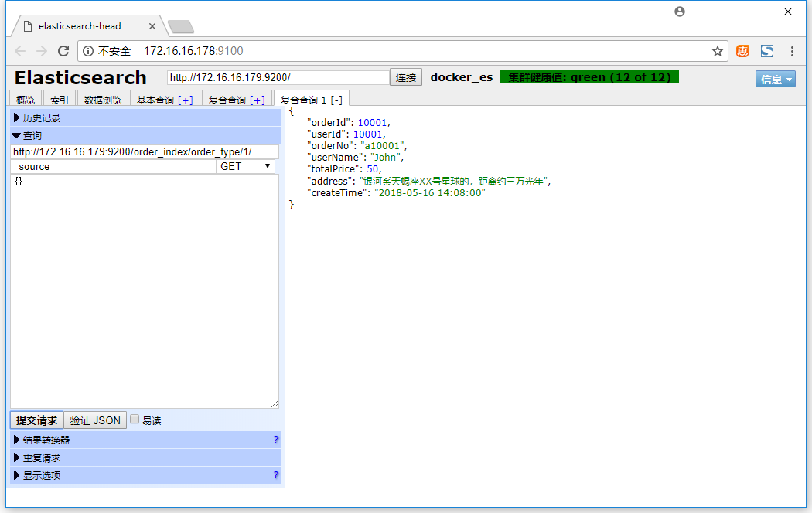The image size is (812, 513).
Task: Expand the 重复请求 section
Action: pos(41,457)
